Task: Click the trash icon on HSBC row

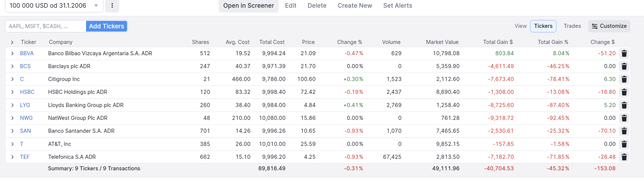Action: [624, 92]
